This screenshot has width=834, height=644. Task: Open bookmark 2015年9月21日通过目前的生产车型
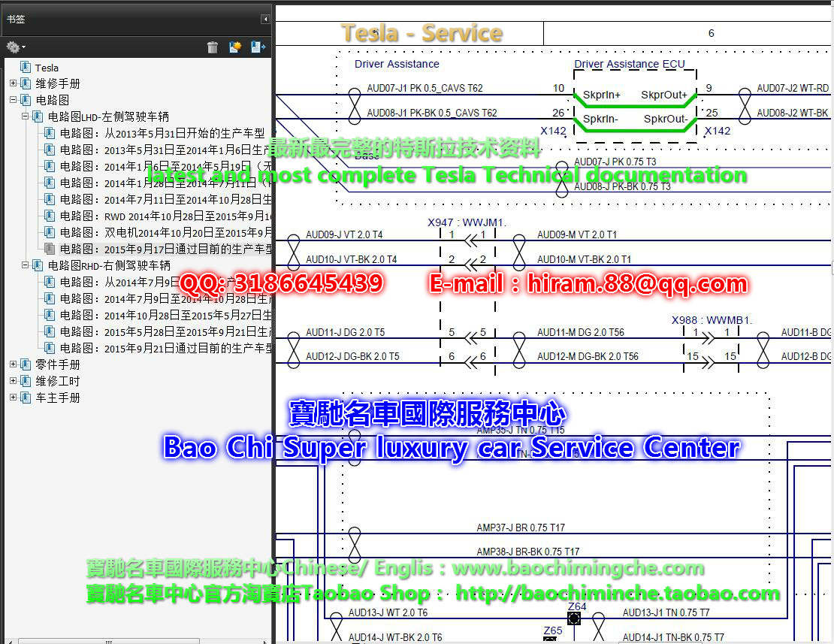tap(165, 348)
